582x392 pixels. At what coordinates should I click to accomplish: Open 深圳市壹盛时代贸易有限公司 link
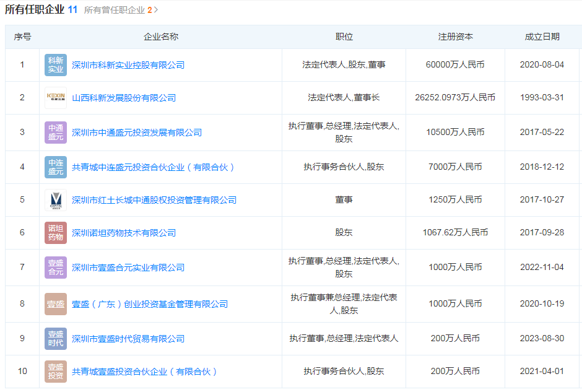pyautogui.click(x=128, y=339)
